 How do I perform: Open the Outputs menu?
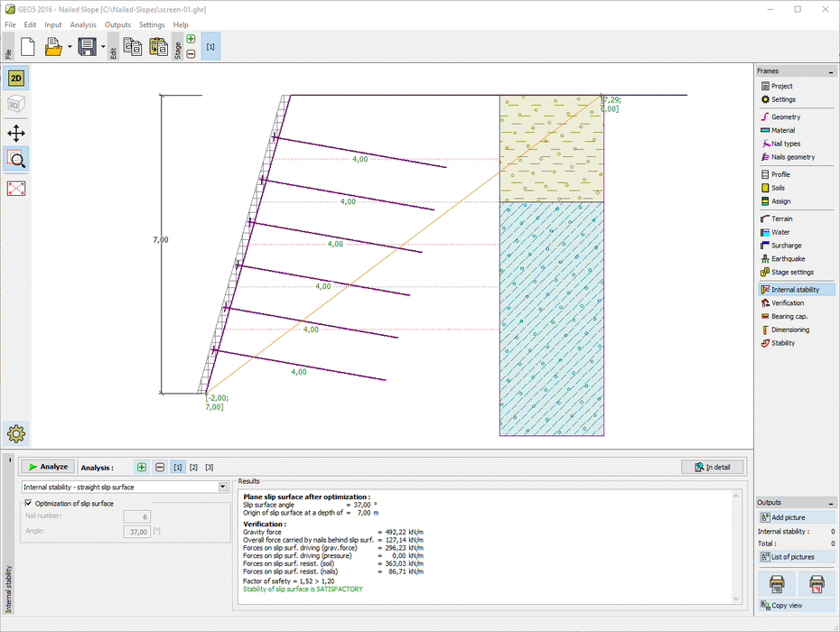pos(117,24)
